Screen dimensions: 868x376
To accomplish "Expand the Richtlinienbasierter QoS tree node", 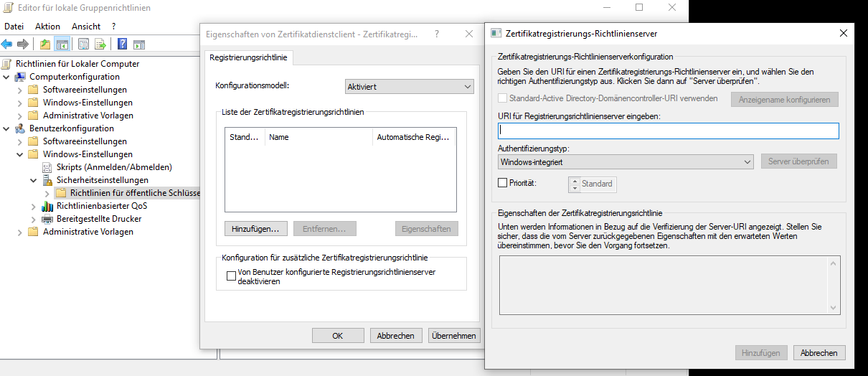I will tap(34, 206).
